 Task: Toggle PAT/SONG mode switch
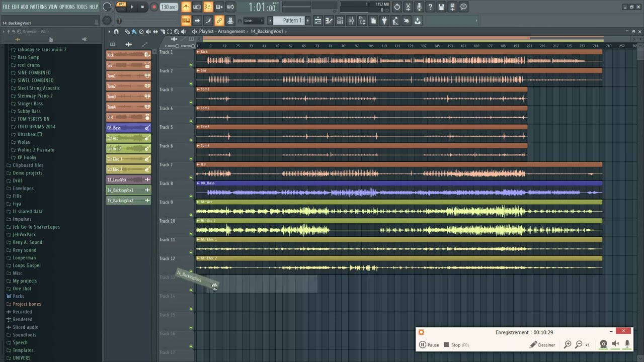tap(121, 7)
